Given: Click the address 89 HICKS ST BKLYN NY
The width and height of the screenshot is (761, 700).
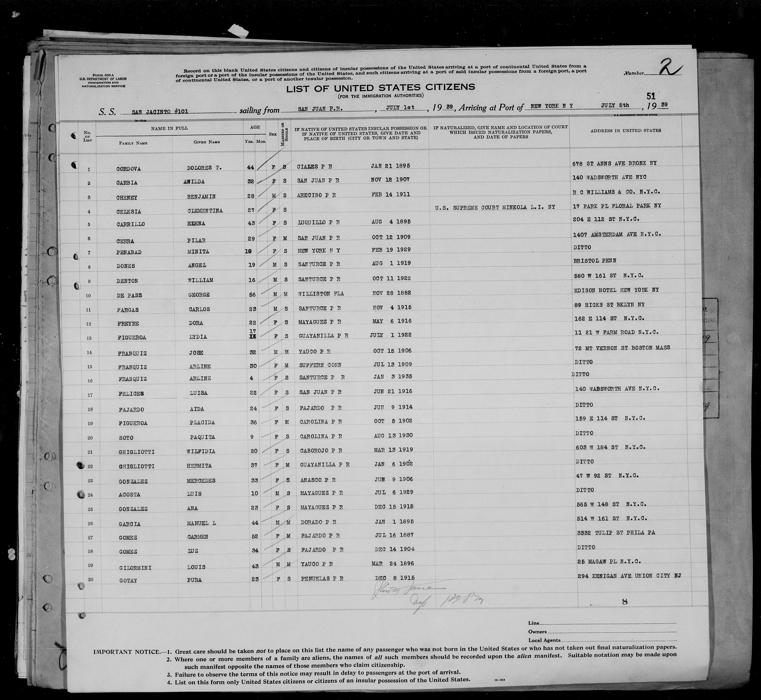Looking at the screenshot, I should pyautogui.click(x=609, y=304).
